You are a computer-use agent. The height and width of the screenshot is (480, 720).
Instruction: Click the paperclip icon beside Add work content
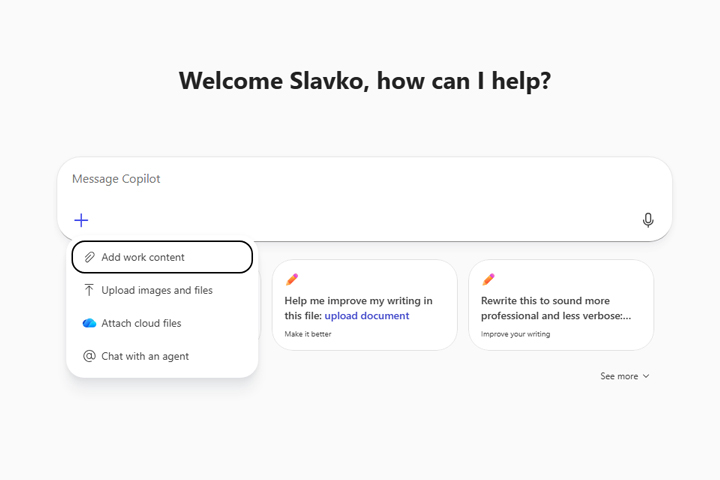tap(89, 257)
